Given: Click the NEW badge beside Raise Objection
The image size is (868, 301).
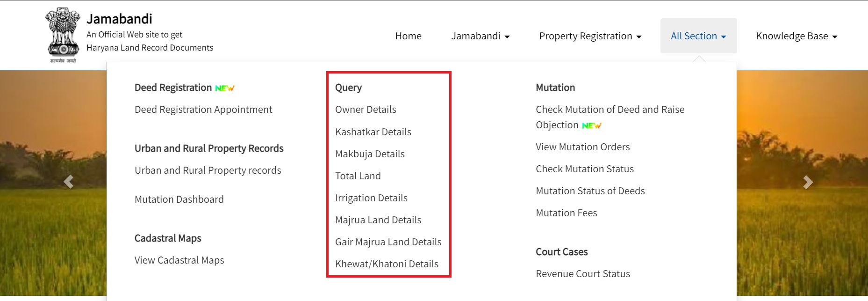Looking at the screenshot, I should pyautogui.click(x=592, y=125).
